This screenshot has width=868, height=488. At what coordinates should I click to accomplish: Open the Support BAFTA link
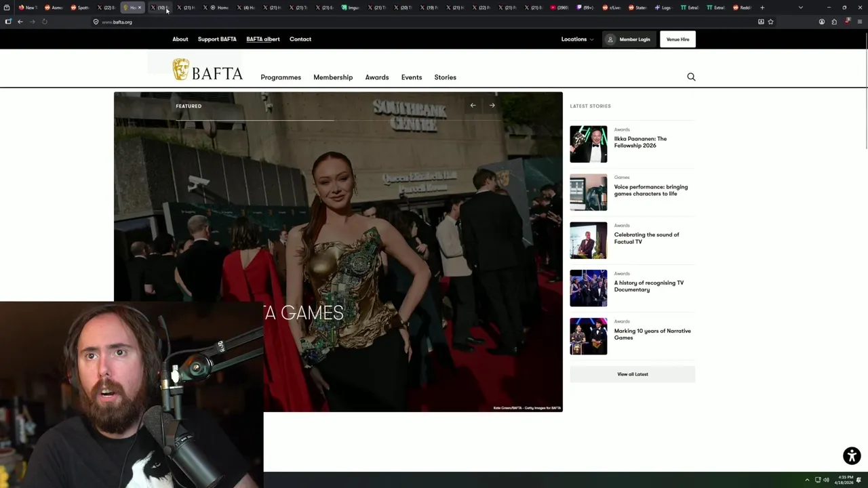pyautogui.click(x=217, y=39)
